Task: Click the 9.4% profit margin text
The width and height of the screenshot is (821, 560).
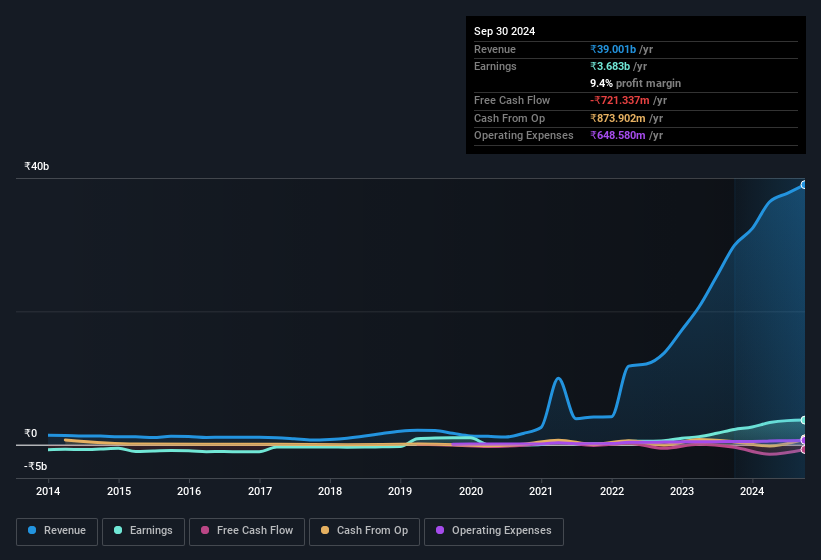Action: 636,83
